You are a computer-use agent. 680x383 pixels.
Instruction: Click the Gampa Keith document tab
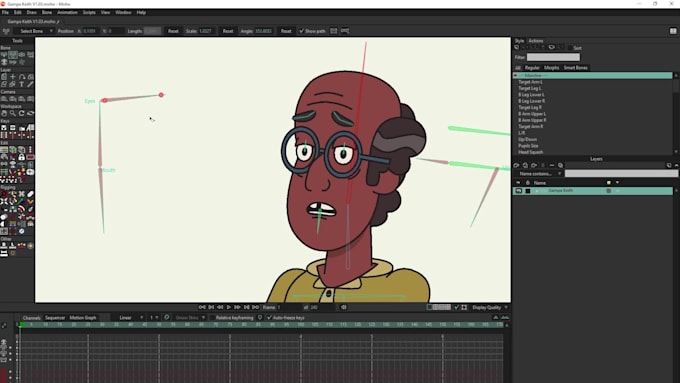(33, 22)
